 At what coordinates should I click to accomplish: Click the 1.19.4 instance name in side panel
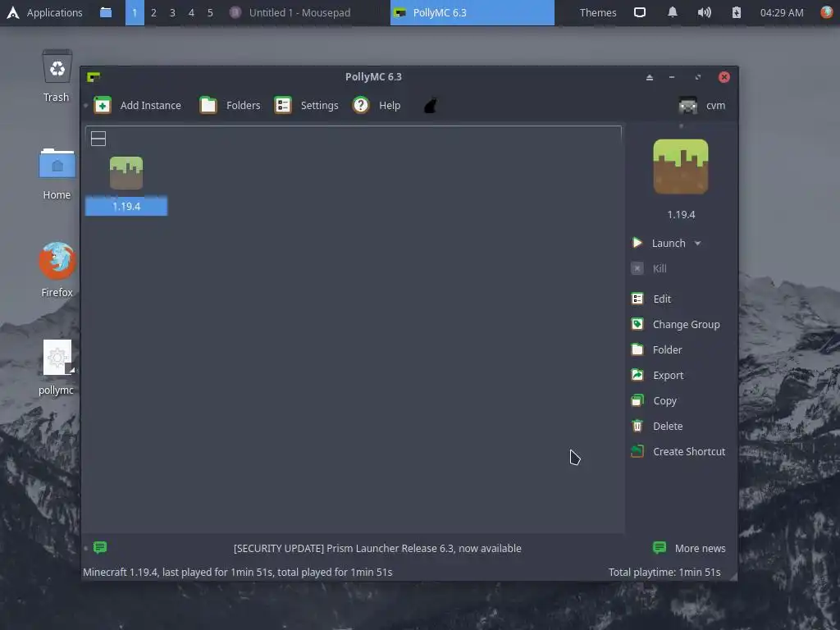click(681, 214)
